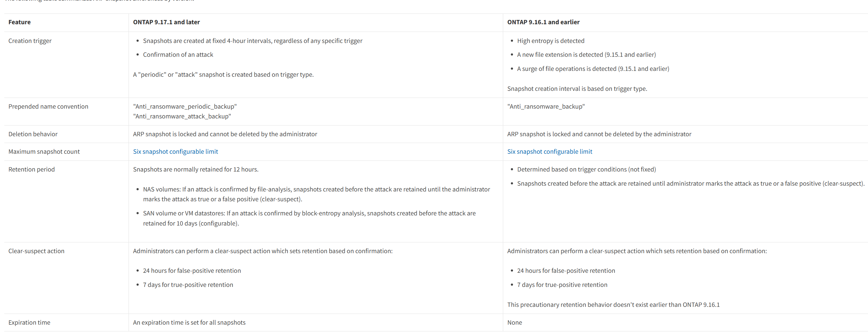Viewport: 868px width, 336px height.
Task: Click the SAN volume or VM datastores bullet
Action: (x=309, y=218)
